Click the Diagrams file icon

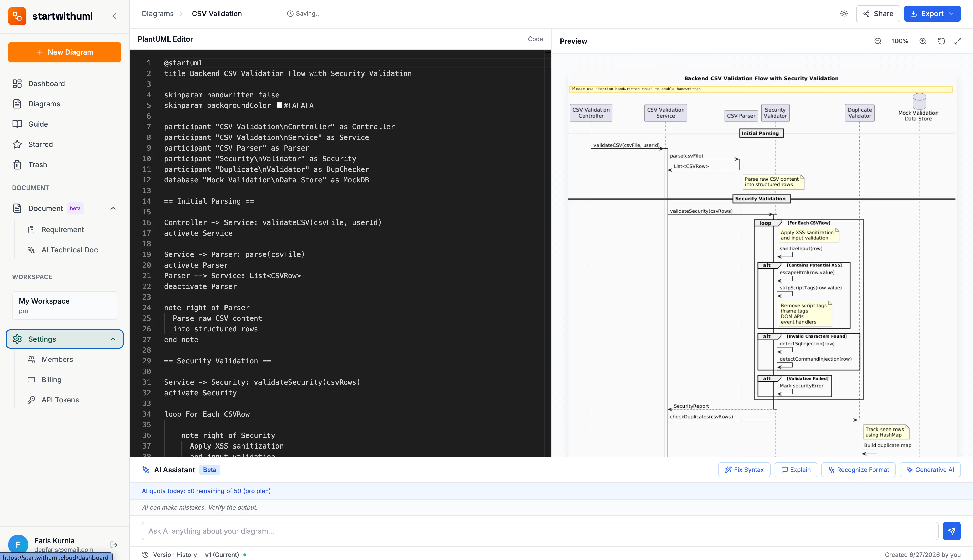click(17, 104)
